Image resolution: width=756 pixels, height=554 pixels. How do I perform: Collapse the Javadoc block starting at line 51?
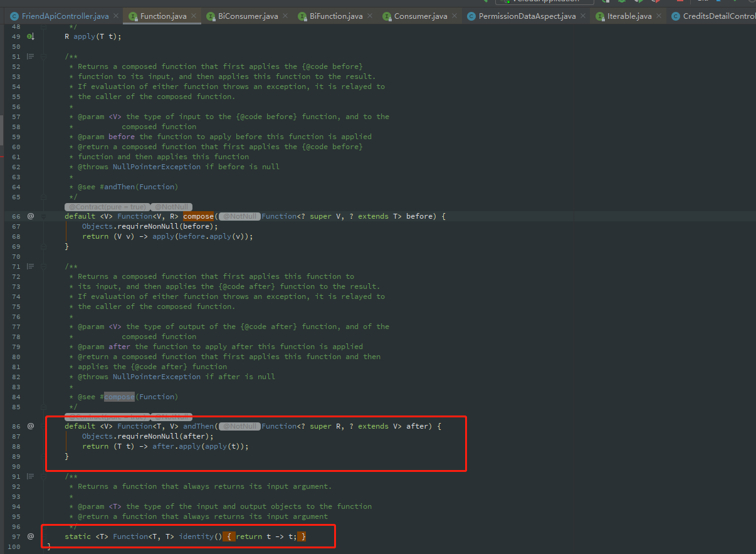coord(44,56)
